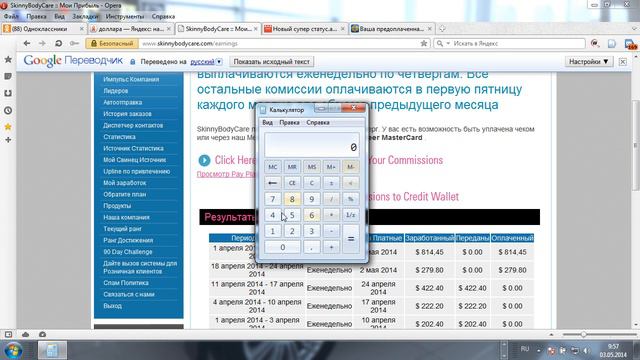Click the calculator 1/x reciprocal key
640x360 pixels.
coord(351,215)
